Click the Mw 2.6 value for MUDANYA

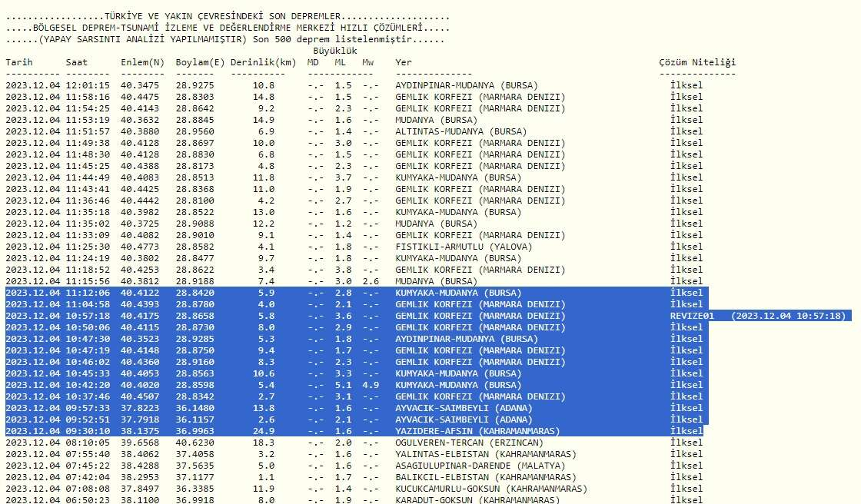(369, 281)
